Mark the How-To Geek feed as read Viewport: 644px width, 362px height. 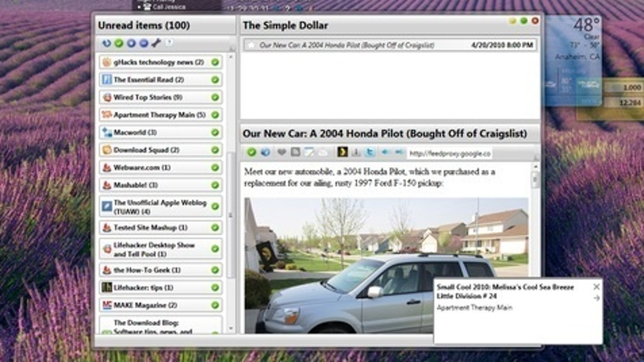pos(215,270)
